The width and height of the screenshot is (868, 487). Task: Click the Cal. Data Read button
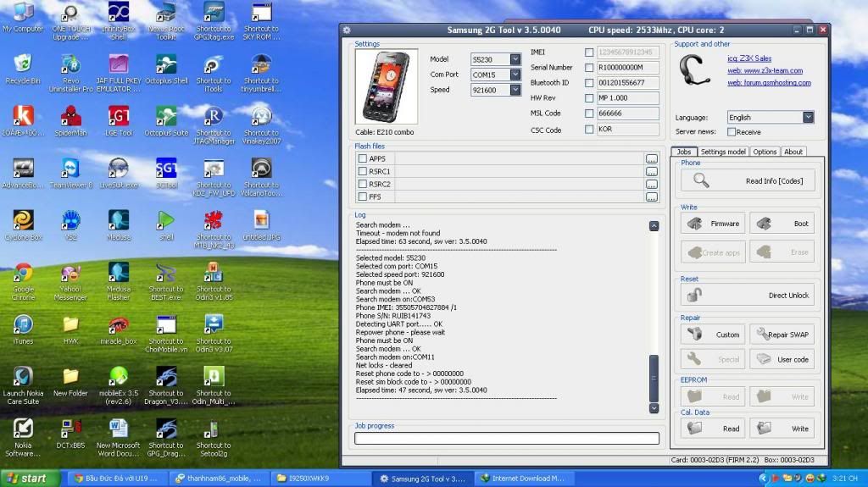point(713,429)
